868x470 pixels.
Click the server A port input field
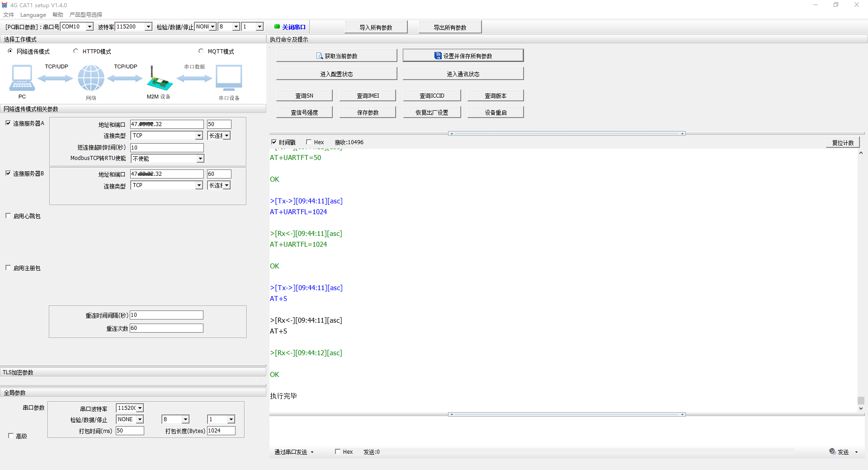pos(219,124)
